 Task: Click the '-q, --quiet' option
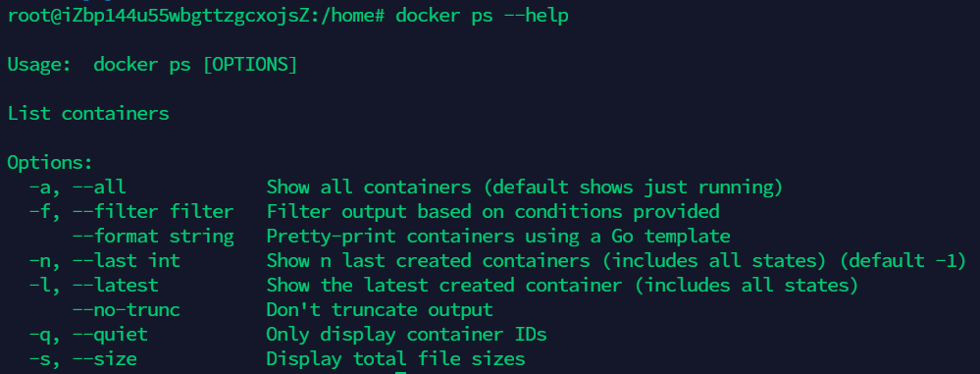click(x=88, y=335)
